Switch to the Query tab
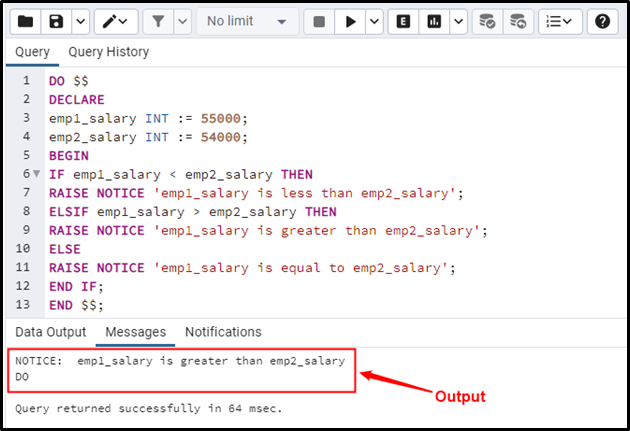The image size is (630, 431). coord(33,52)
